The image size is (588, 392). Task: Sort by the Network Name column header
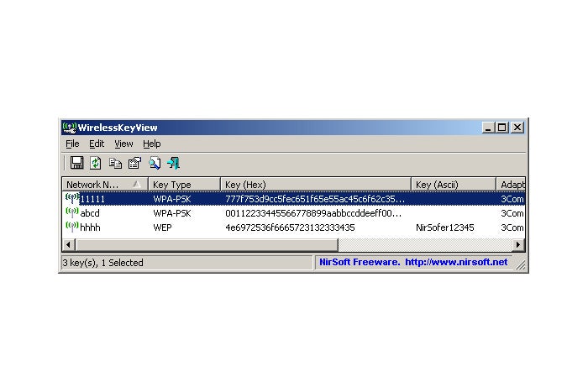point(105,185)
